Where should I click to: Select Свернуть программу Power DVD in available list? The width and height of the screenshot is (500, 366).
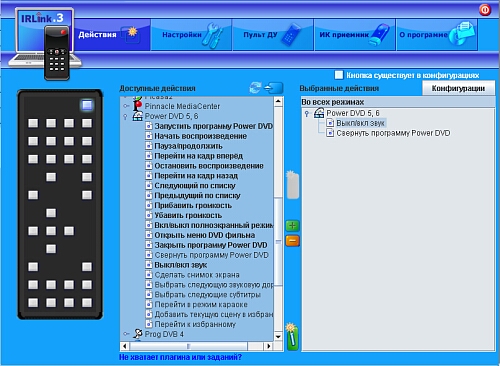211,255
